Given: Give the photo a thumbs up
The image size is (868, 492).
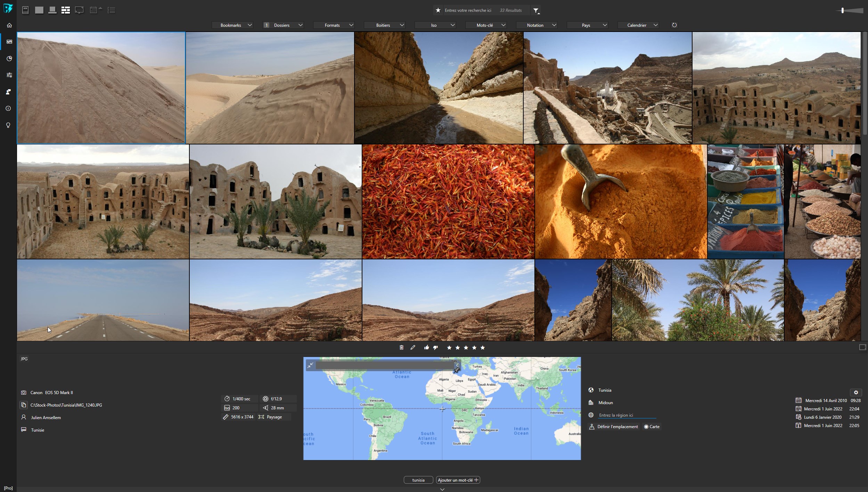Looking at the screenshot, I should click(426, 348).
